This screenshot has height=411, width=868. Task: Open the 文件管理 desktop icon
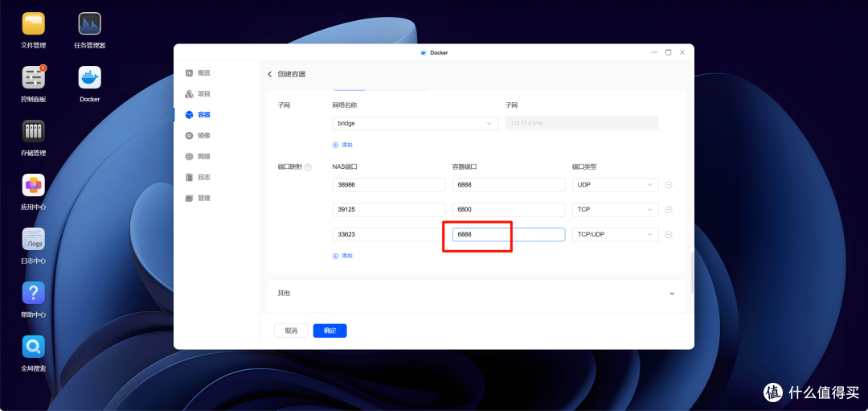click(33, 23)
